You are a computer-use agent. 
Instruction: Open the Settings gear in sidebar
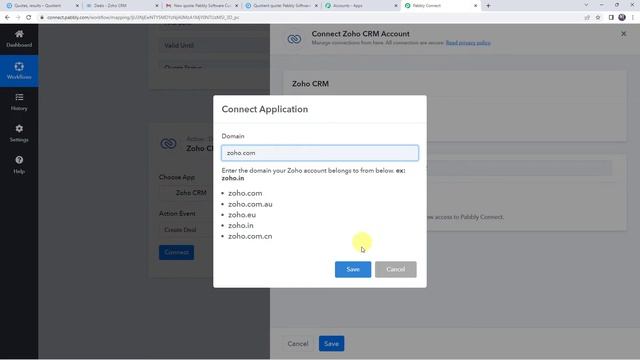click(19, 133)
